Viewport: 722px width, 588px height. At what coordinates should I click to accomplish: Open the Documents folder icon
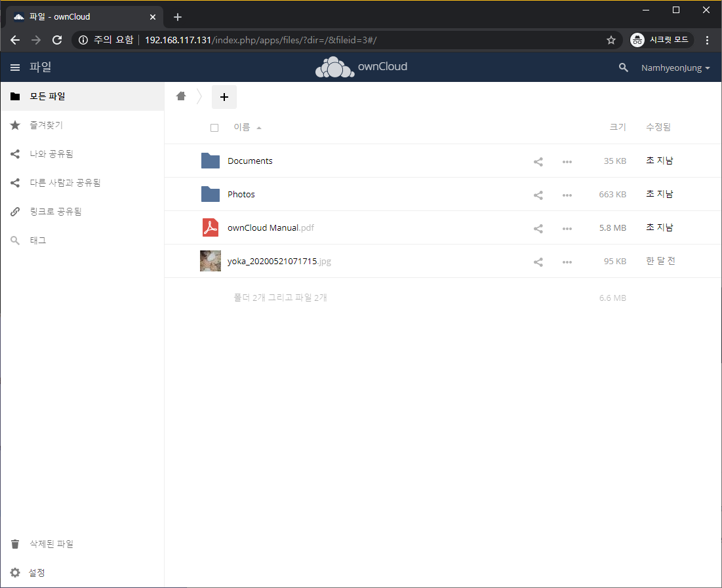click(x=211, y=161)
